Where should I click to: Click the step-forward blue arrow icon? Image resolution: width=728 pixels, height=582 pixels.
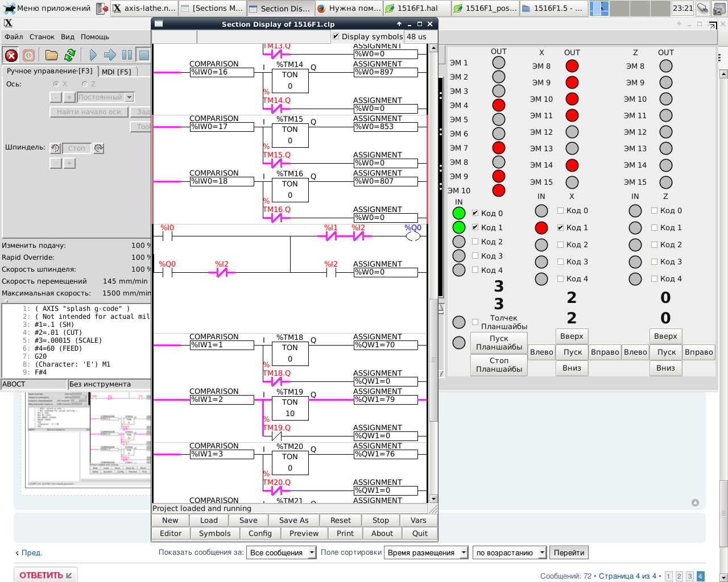point(110,55)
